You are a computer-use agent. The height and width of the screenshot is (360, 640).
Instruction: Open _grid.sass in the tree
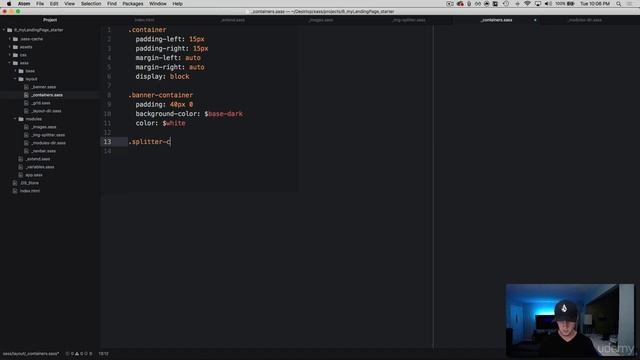click(x=41, y=103)
